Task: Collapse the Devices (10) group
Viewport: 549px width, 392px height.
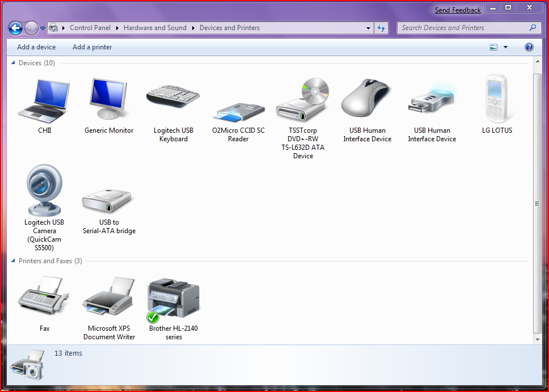Action: 14,63
